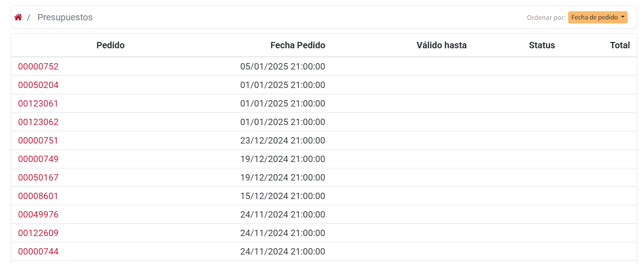Image resolution: width=644 pixels, height=264 pixels.
Task: Open order 00123062
Action: [38, 122]
